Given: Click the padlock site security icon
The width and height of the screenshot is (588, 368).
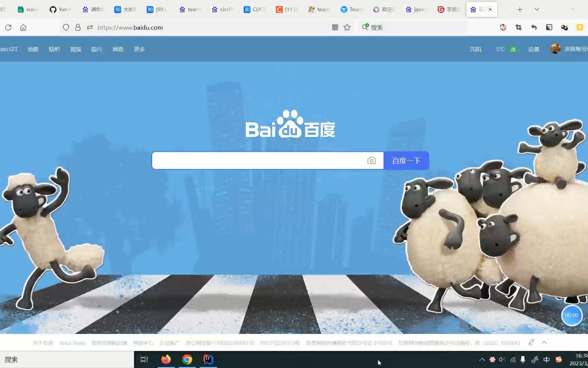Looking at the screenshot, I should (x=78, y=28).
